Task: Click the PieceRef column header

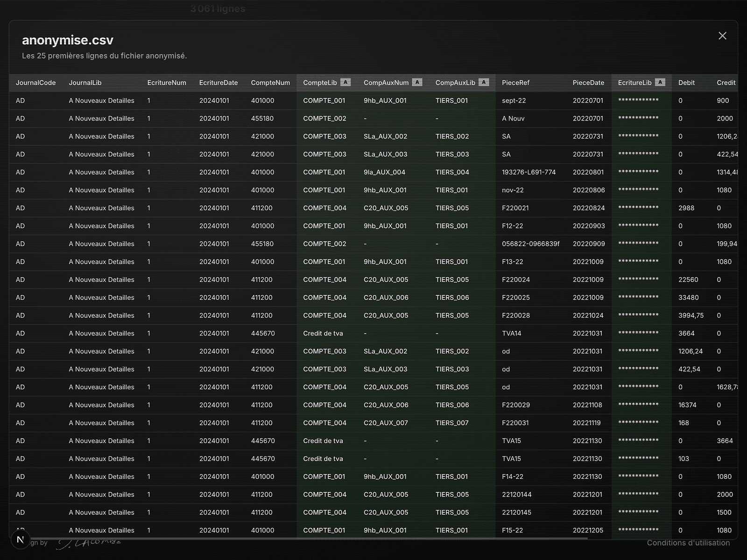Action: pyautogui.click(x=515, y=83)
